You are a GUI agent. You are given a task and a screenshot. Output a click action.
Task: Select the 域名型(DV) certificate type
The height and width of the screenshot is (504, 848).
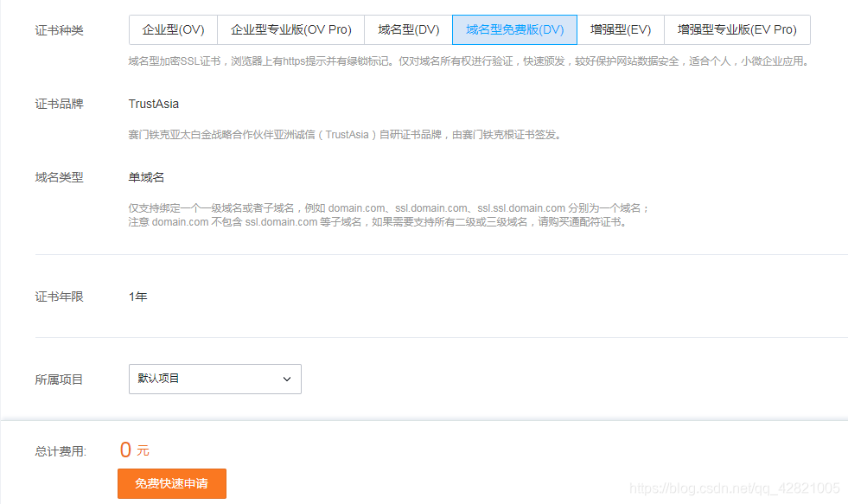[408, 29]
